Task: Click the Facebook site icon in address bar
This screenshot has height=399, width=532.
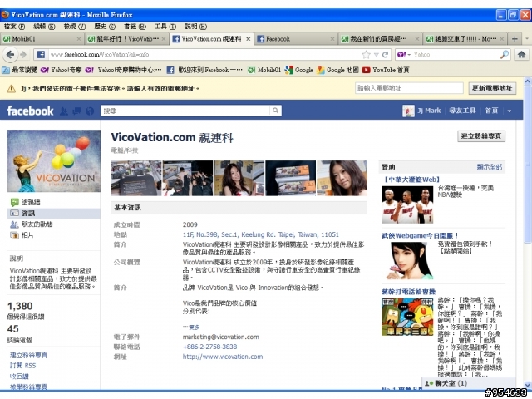Action: 41,54
